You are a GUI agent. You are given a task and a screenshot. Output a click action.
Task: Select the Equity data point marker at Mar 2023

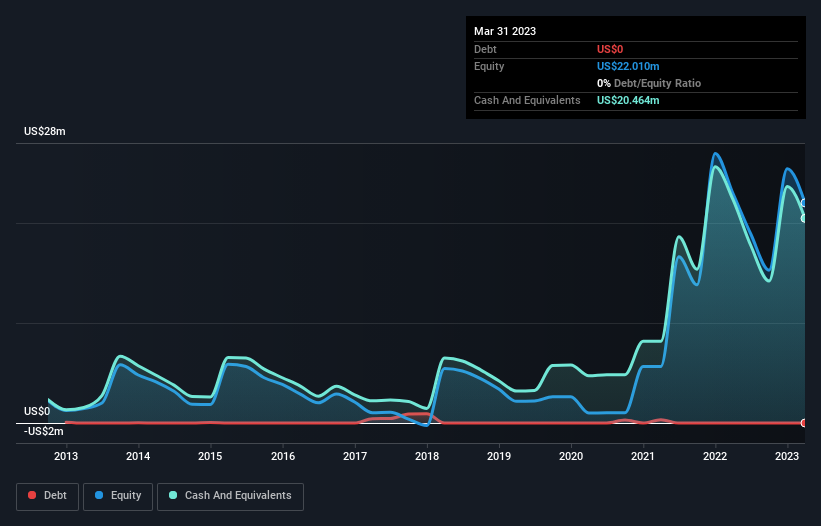click(804, 203)
